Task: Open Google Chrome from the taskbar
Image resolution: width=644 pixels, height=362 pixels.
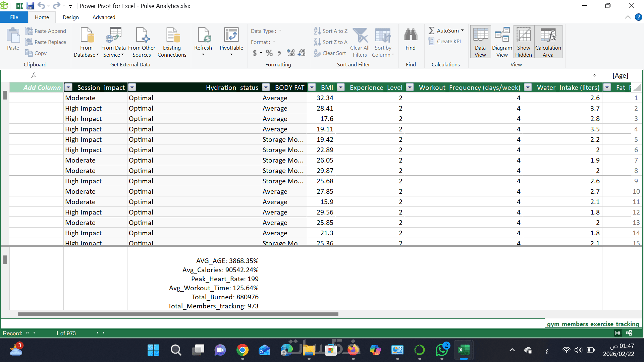Action: pos(242,350)
